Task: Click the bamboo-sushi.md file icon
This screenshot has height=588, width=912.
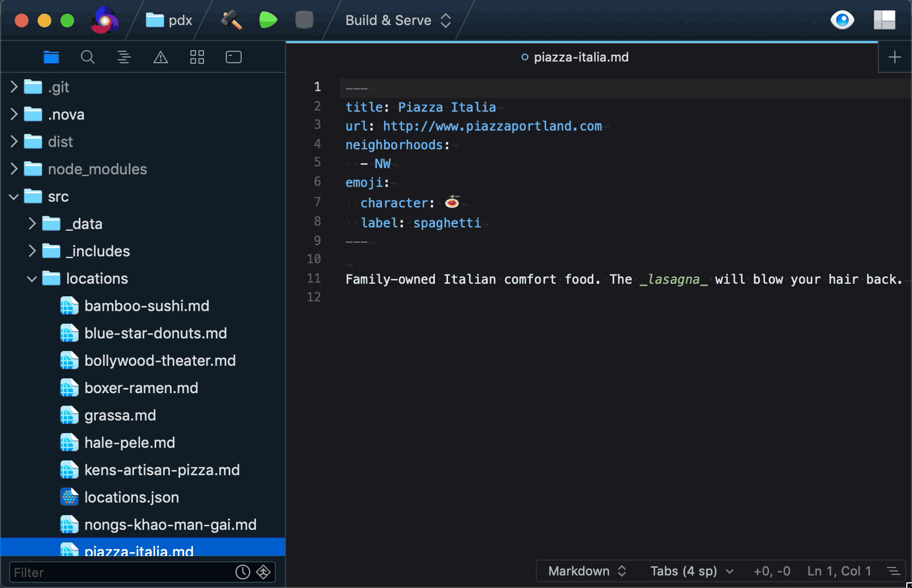Action: pyautogui.click(x=69, y=306)
